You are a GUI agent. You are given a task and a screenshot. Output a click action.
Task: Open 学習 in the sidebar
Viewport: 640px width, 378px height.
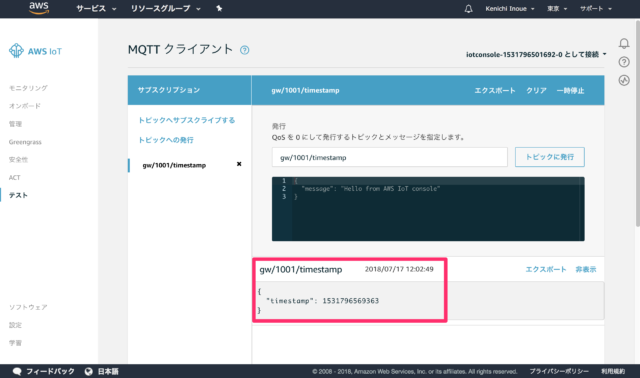pos(16,343)
